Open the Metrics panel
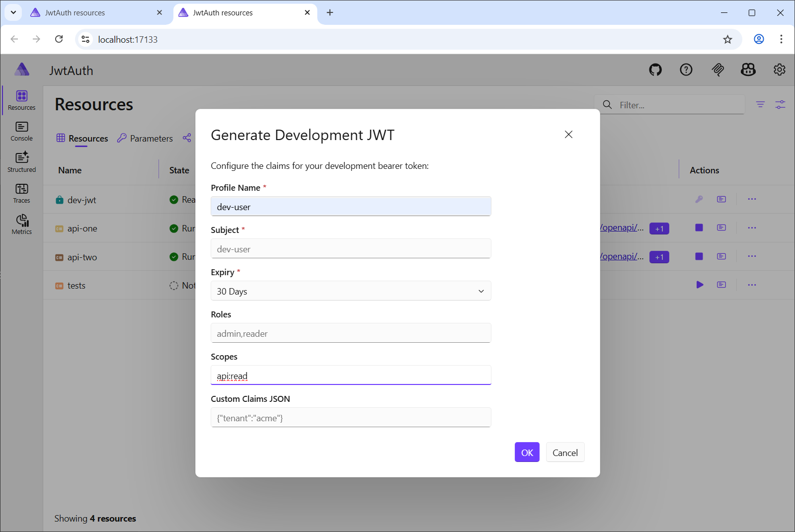 coord(21,224)
